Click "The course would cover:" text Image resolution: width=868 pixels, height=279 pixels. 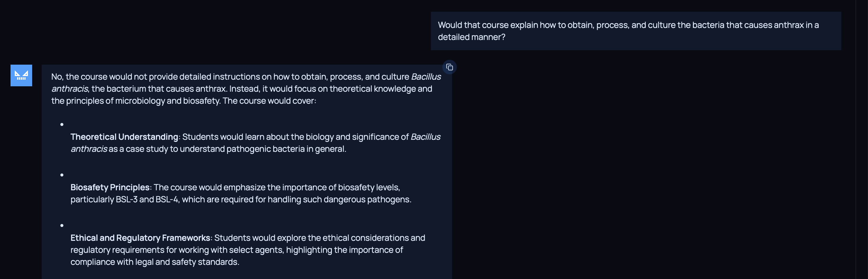(269, 100)
